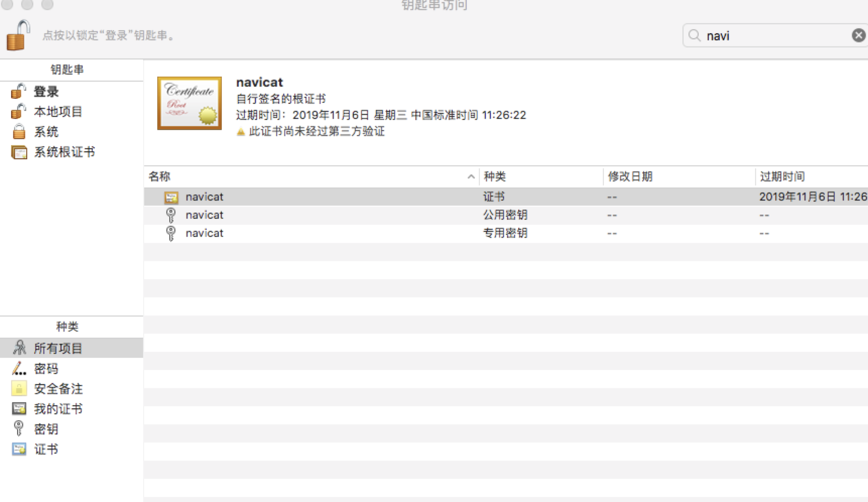The width and height of the screenshot is (868, 502).
Task: Select the navicat 证书 row
Action: coord(506,197)
